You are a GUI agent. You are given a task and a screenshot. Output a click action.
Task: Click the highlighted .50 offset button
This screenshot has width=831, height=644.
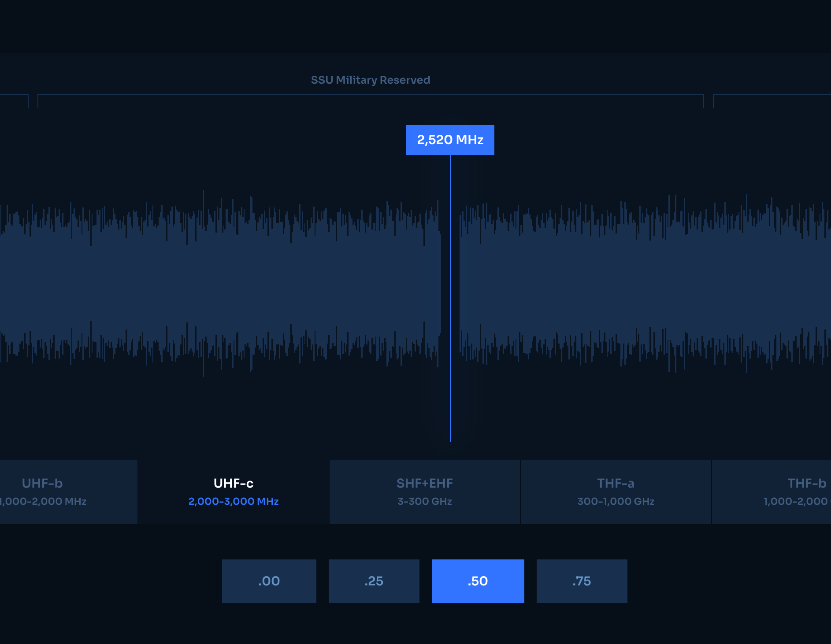point(478,581)
